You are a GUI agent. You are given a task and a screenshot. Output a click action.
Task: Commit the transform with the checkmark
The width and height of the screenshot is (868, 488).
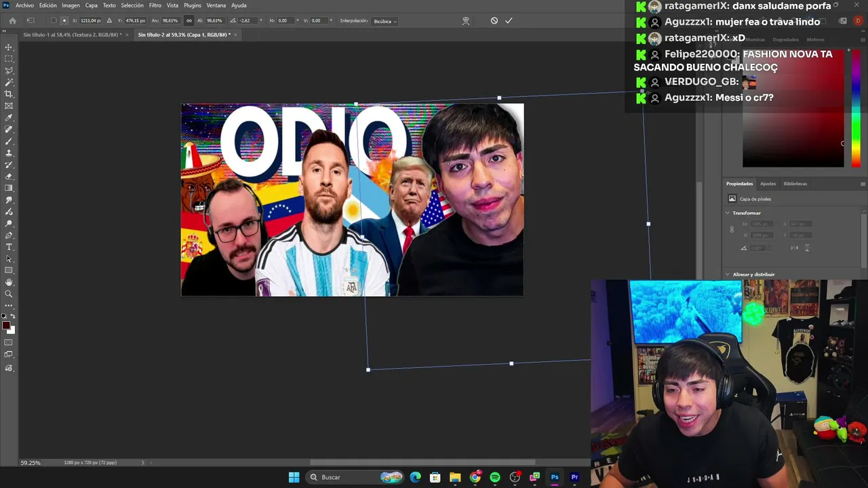point(509,21)
